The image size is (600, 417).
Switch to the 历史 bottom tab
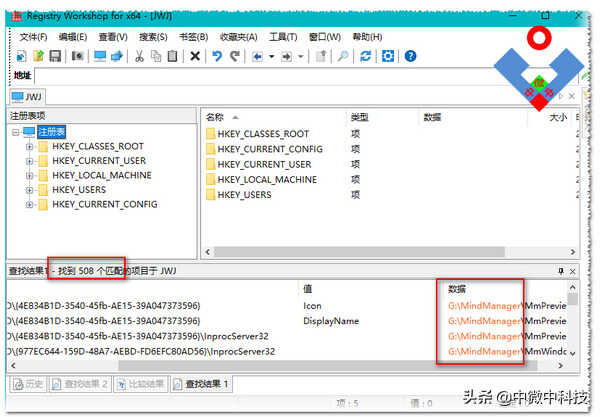[x=28, y=384]
